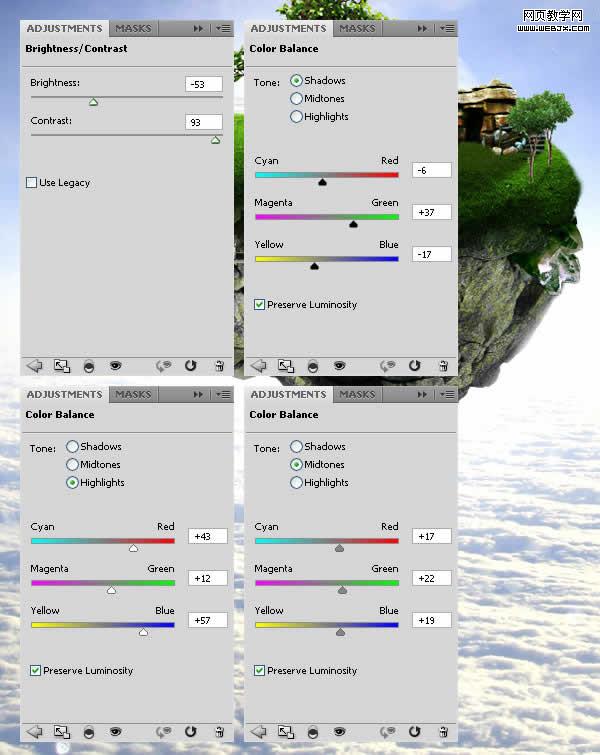600x755 pixels.
Task: Click the Magenta-Green field showing +22
Action: click(x=432, y=578)
